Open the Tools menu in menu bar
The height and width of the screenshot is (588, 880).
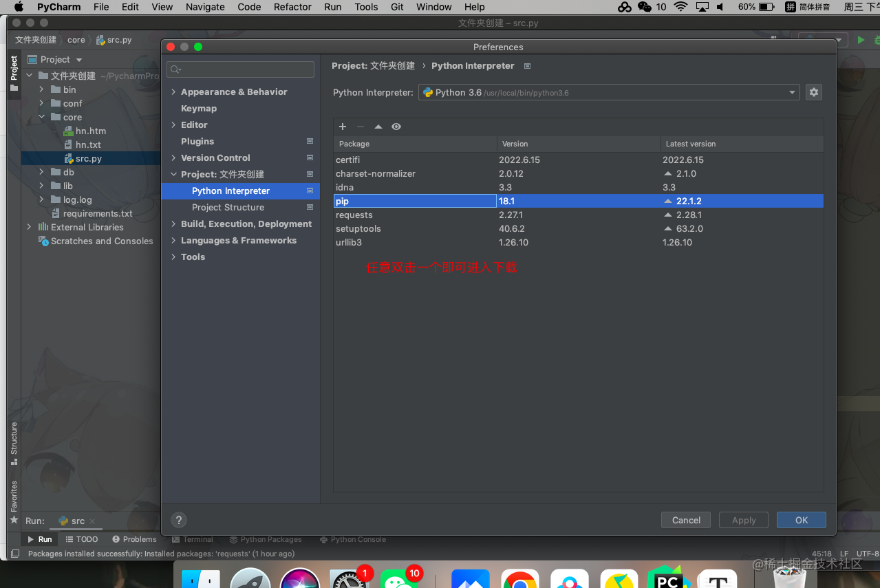(366, 7)
